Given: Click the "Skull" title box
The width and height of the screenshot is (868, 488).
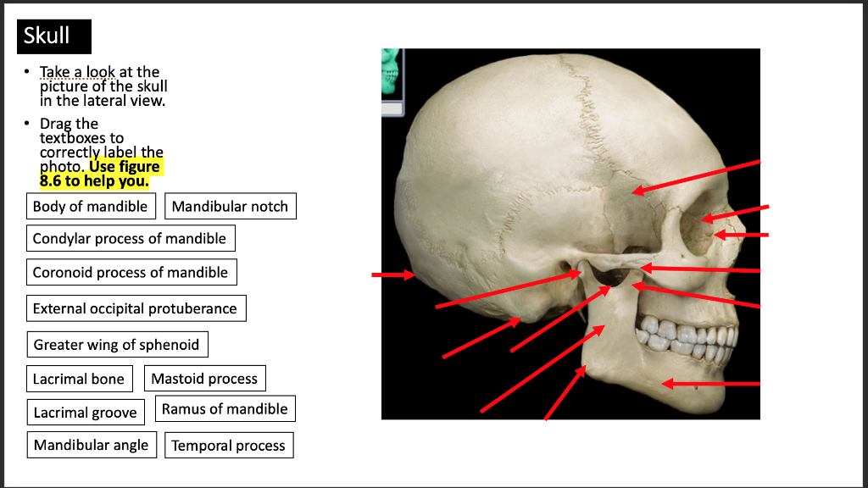Looking at the screenshot, I should click(53, 36).
